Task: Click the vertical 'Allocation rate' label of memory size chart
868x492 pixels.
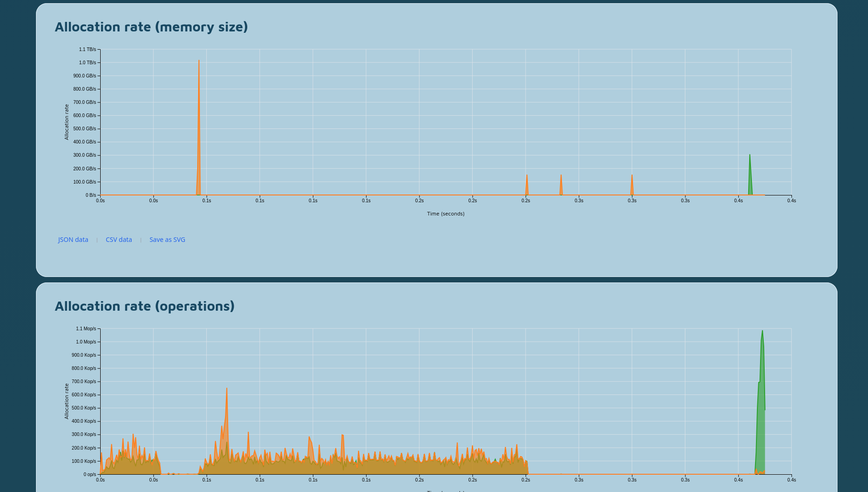Action: click(x=66, y=122)
